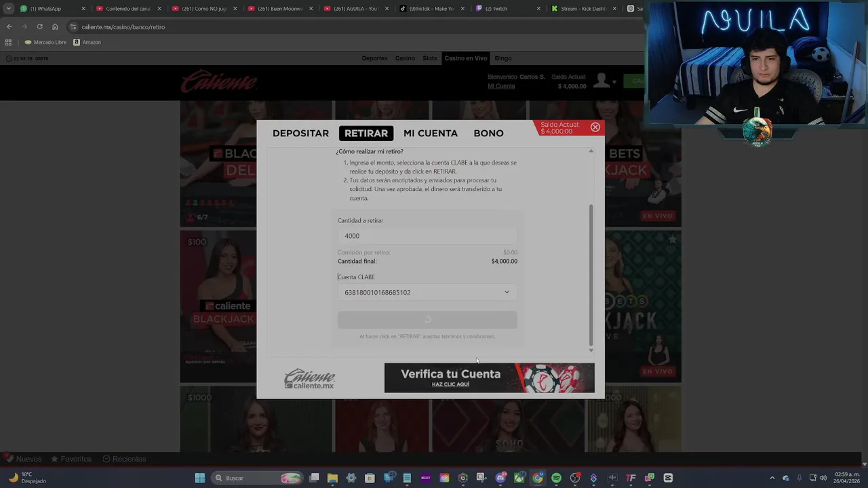Click the scroll-up arrow in the modal

[591, 151]
